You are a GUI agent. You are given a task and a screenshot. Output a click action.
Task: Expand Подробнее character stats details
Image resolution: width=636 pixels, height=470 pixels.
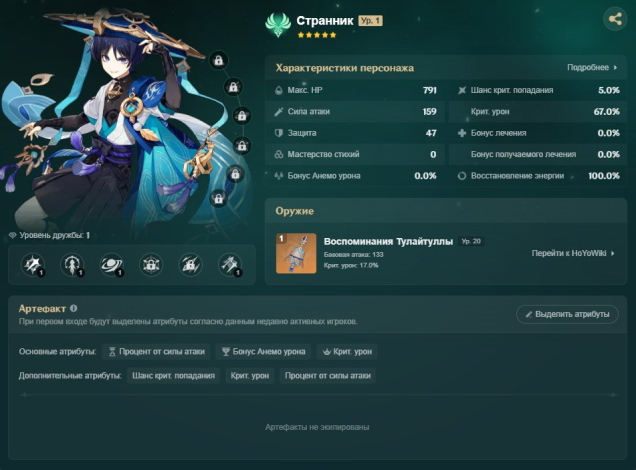[592, 67]
